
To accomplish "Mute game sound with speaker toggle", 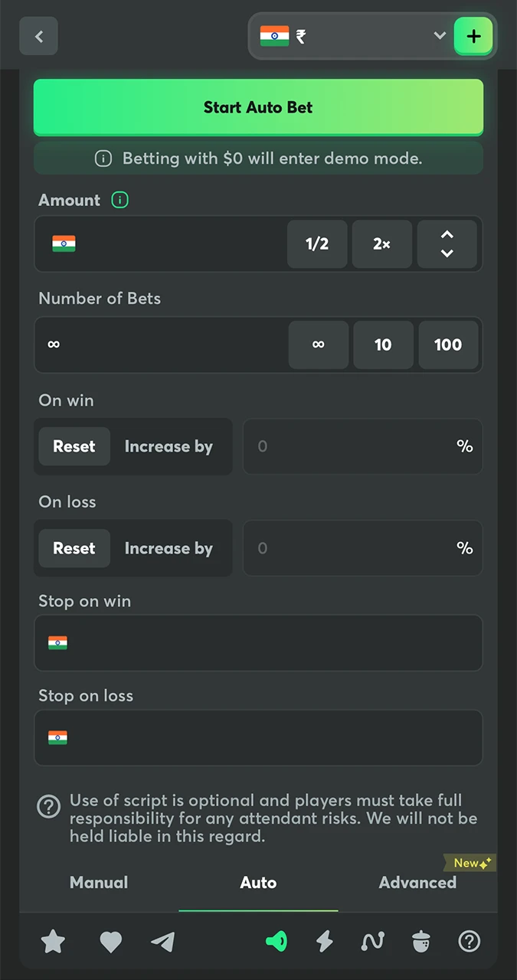I will [x=276, y=942].
